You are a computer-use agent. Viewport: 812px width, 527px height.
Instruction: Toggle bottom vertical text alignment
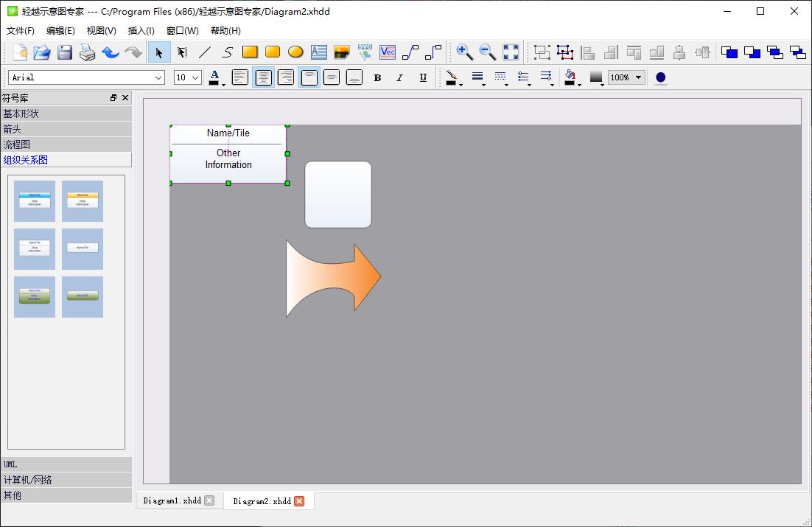coord(354,77)
